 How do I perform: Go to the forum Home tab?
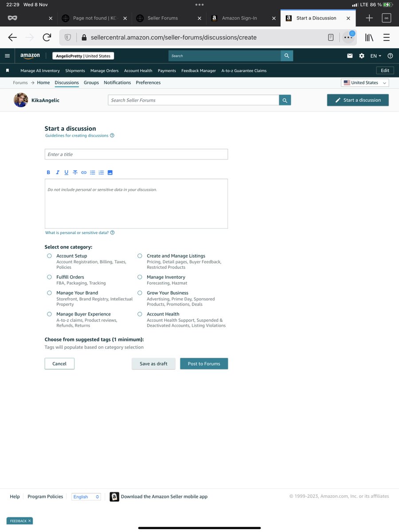click(x=43, y=83)
